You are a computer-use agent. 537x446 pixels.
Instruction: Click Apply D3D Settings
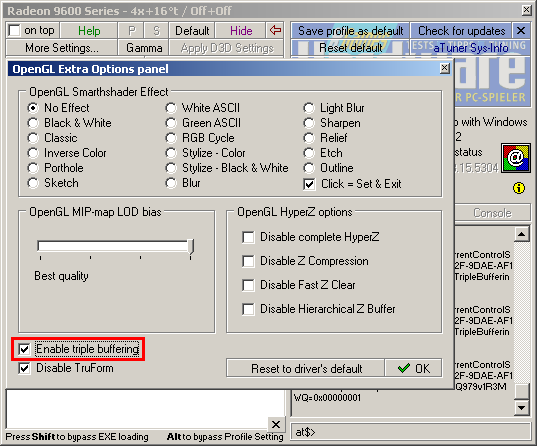tap(226, 48)
